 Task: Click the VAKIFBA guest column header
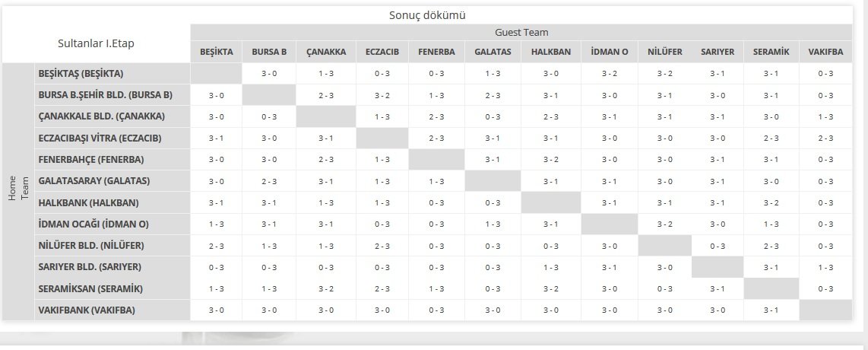(826, 52)
